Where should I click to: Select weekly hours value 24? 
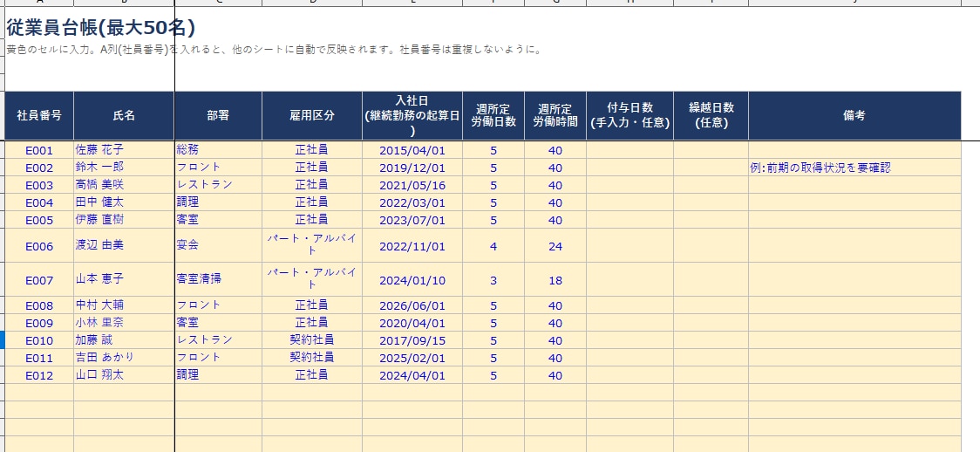click(555, 246)
